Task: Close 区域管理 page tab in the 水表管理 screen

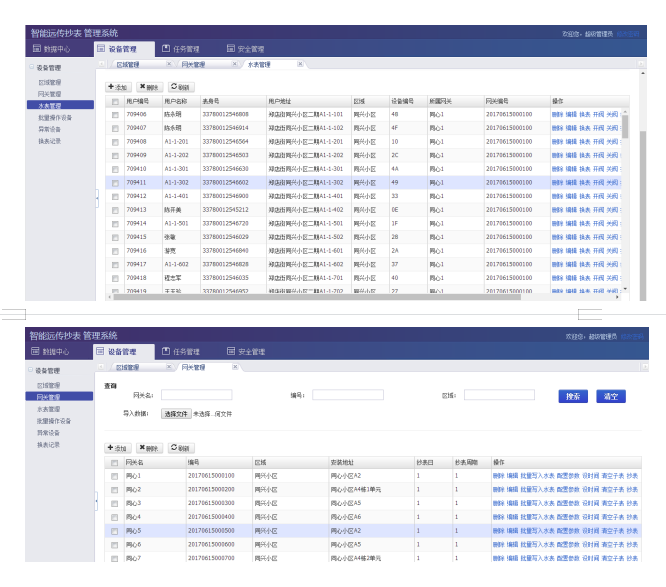Action: coord(169,64)
